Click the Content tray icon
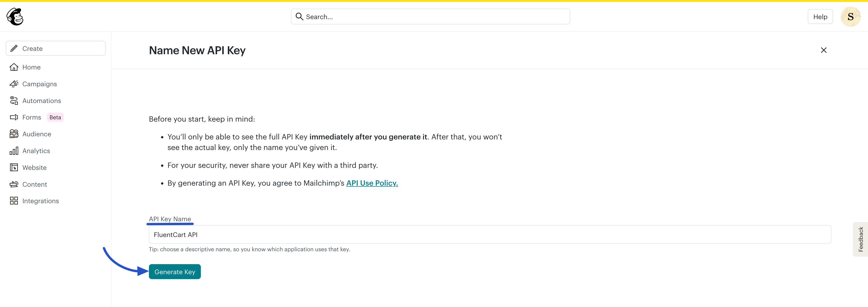Viewport: 868px width, 307px height. [14, 184]
